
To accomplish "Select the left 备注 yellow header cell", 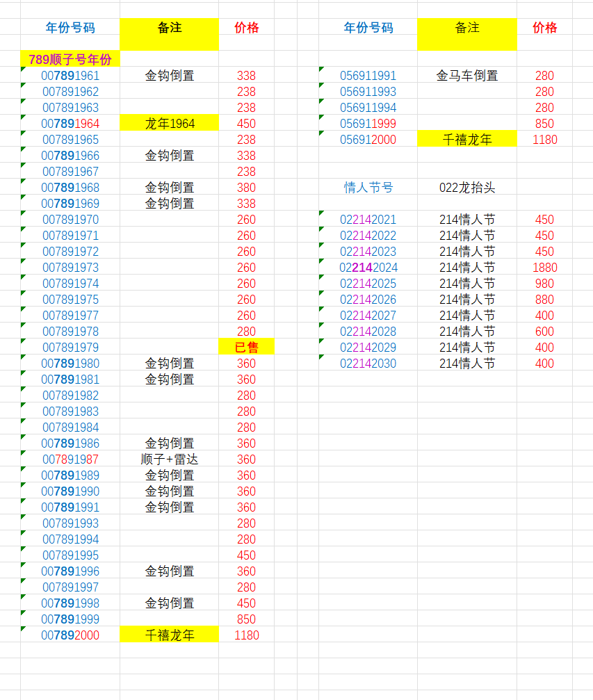I will click(x=169, y=34).
